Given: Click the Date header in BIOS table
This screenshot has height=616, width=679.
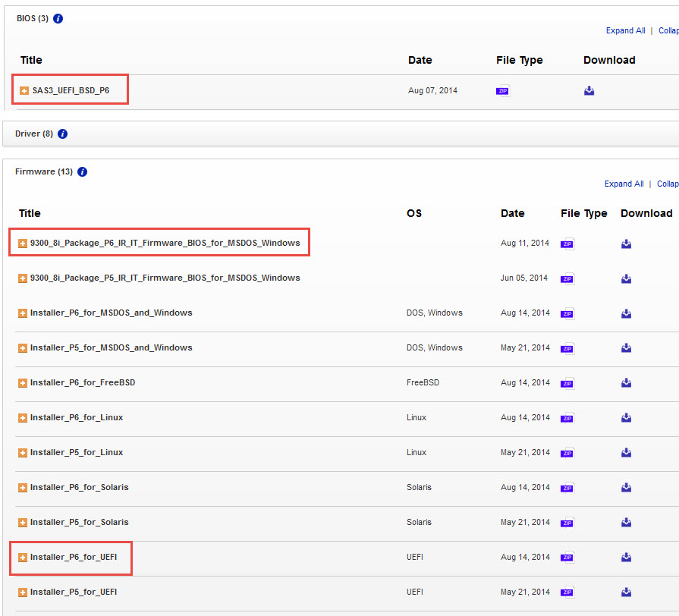Looking at the screenshot, I should pyautogui.click(x=420, y=60).
